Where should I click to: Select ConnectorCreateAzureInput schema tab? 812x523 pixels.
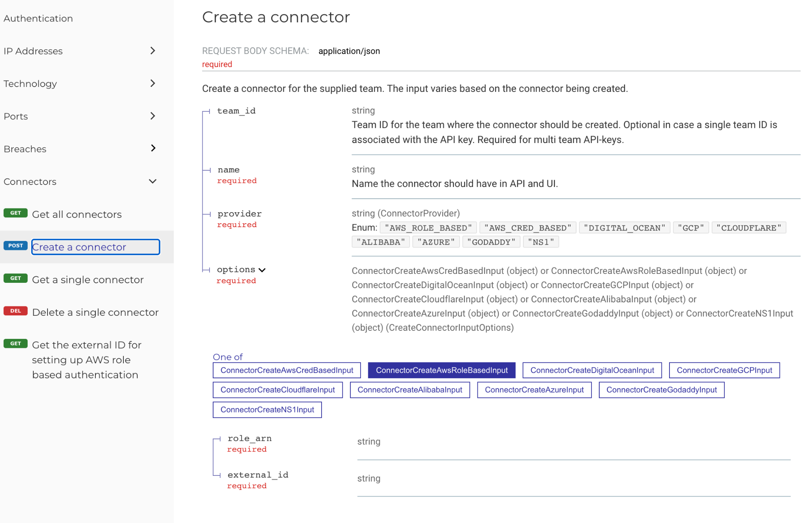pos(534,390)
